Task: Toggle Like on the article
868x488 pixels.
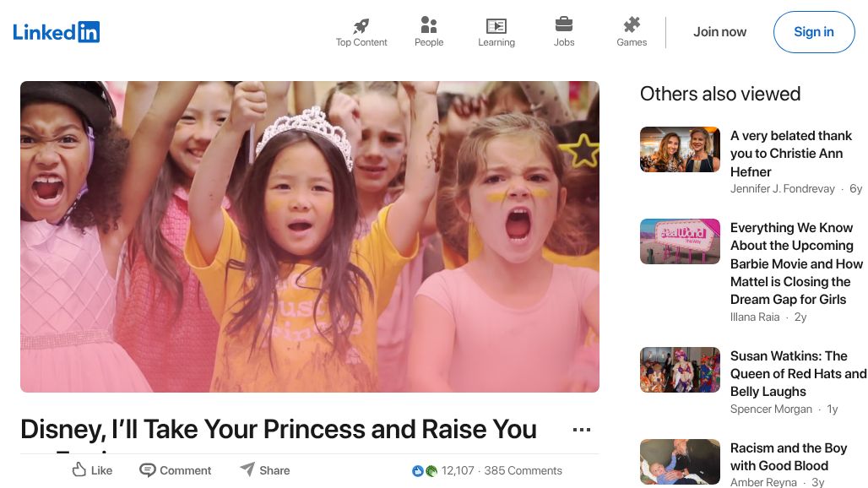Action: (91, 470)
